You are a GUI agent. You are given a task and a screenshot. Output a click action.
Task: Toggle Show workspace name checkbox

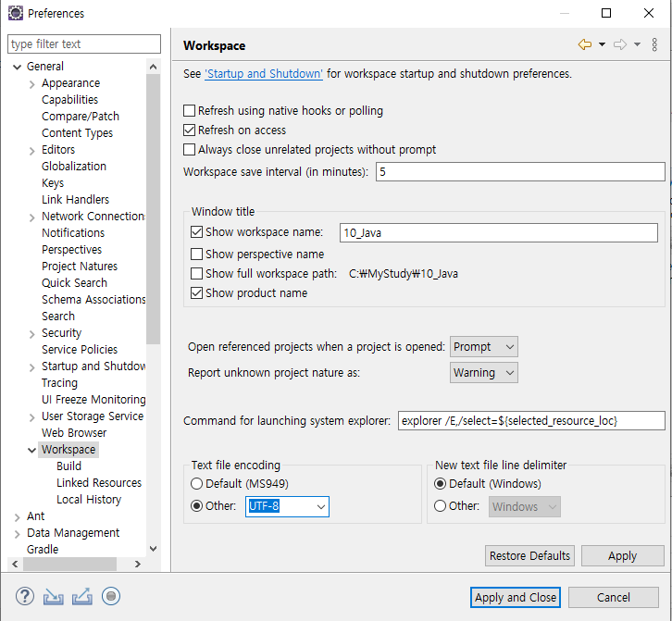click(x=196, y=232)
